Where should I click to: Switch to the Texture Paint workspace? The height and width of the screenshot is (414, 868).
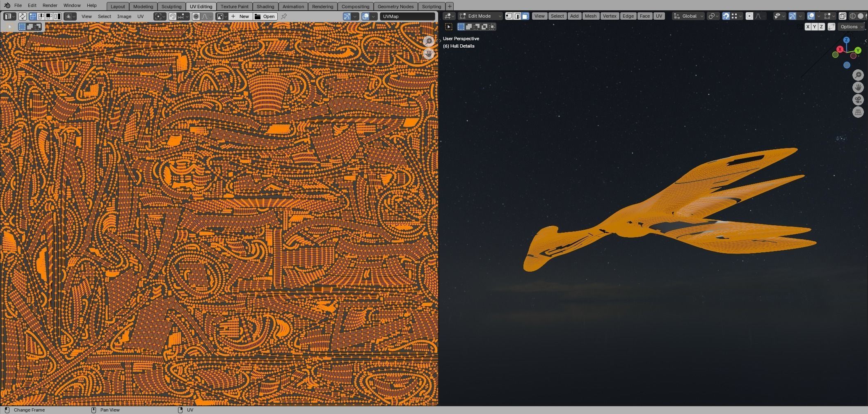[x=235, y=7]
